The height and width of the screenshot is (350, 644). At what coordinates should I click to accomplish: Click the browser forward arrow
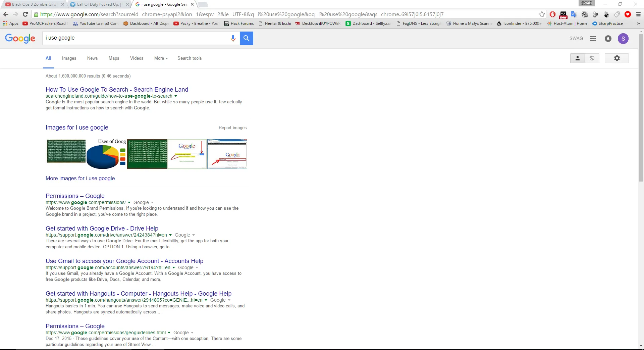(x=15, y=14)
